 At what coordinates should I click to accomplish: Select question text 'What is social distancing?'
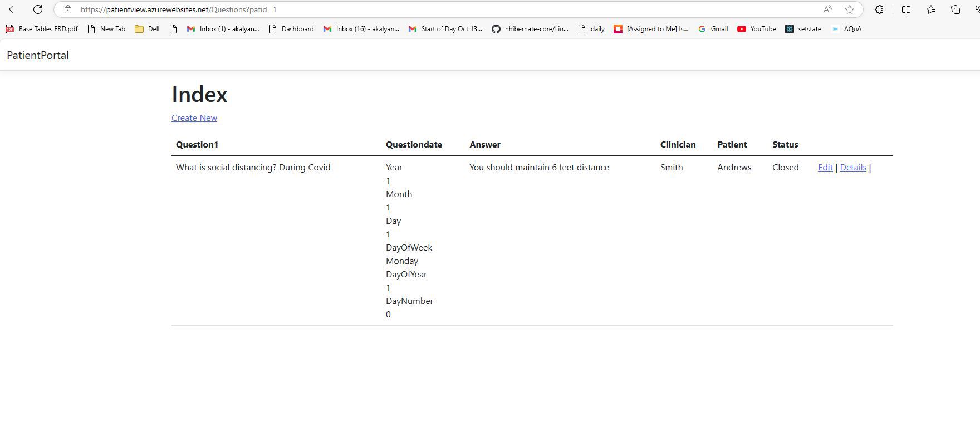(x=226, y=168)
